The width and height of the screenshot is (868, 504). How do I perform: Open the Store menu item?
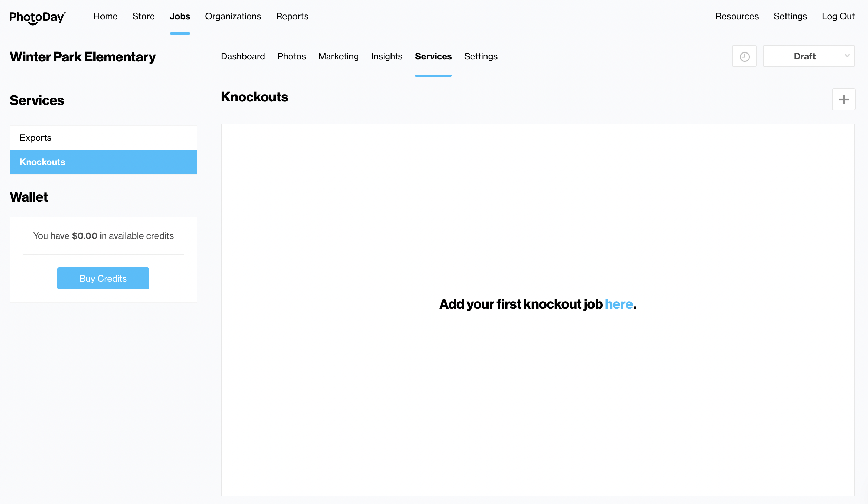pyautogui.click(x=143, y=16)
